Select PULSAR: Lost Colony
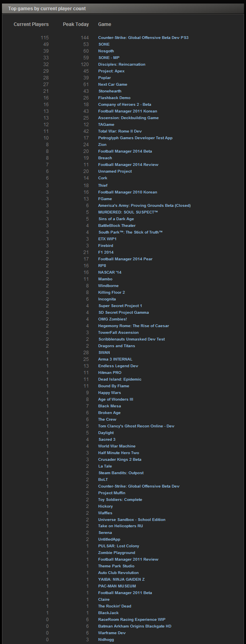 click(118, 546)
